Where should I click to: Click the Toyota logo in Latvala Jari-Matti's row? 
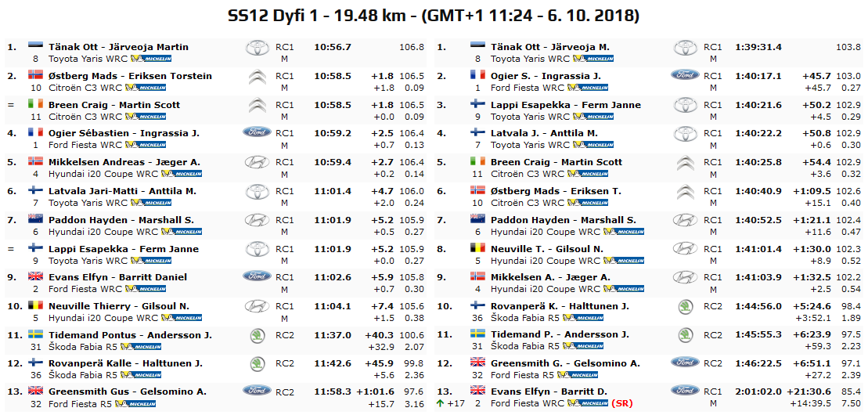[x=257, y=191]
